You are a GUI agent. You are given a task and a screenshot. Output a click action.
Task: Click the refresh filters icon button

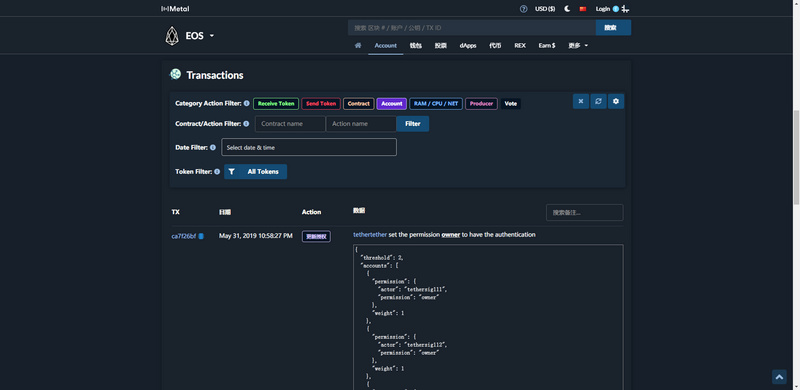[x=598, y=101]
